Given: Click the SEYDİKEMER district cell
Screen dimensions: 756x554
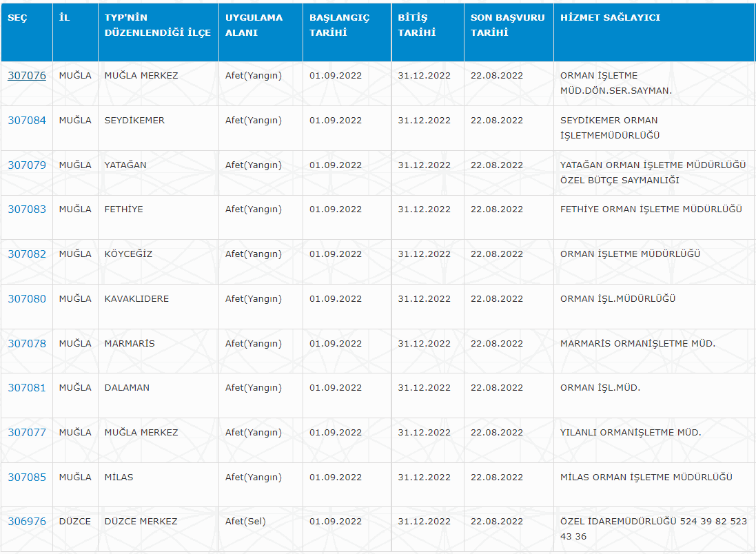Looking at the screenshot, I should point(134,121).
